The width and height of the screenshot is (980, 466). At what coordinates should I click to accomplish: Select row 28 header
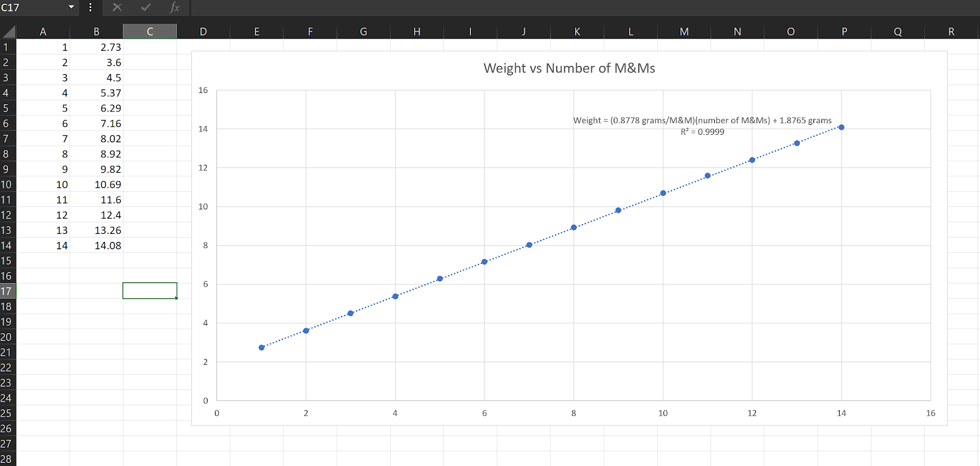(x=8, y=459)
